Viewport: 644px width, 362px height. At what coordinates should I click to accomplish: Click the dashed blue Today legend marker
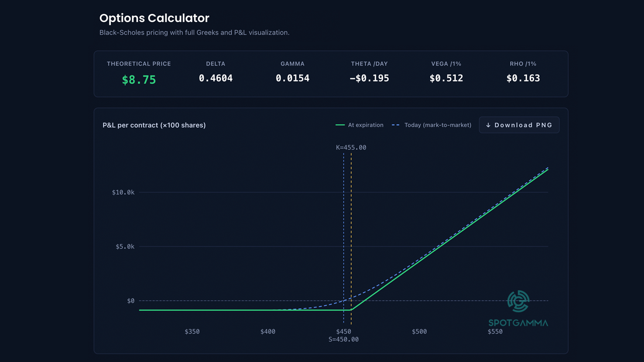click(396, 125)
